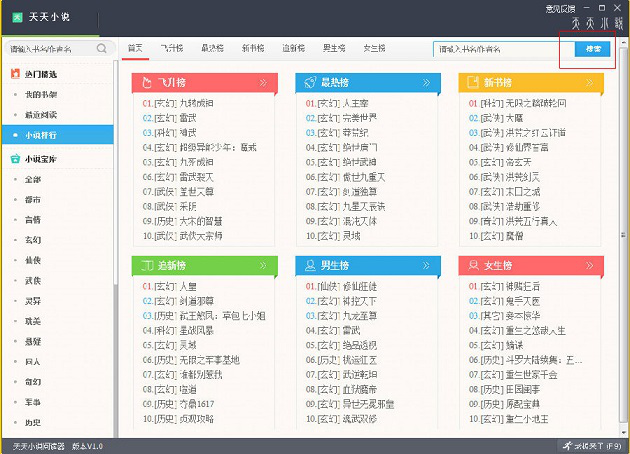Focus the top search box for book name
This screenshot has width=630, height=454.
coord(504,49)
